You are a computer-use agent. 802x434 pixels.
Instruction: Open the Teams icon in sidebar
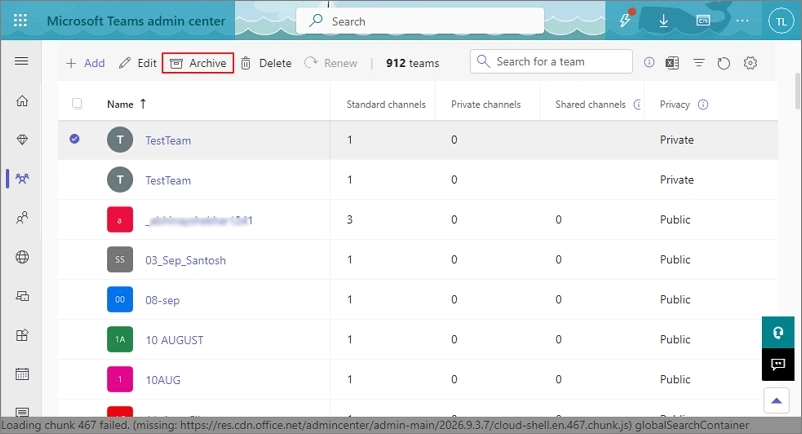tap(22, 178)
